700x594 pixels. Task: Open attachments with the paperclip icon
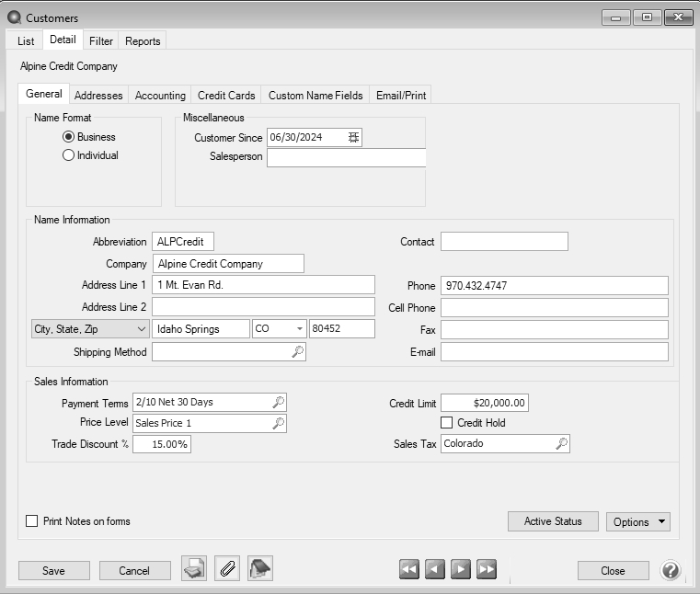[227, 569]
